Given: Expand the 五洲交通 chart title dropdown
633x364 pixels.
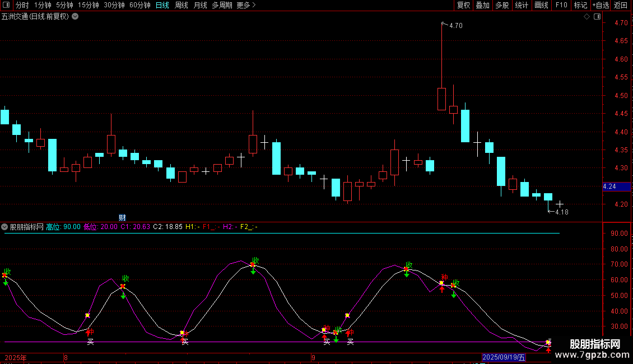Looking at the screenshot, I should (75, 17).
